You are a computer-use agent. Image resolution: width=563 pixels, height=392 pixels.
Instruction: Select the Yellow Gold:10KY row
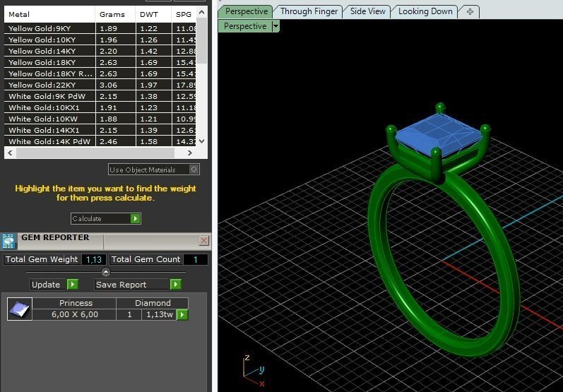point(100,40)
